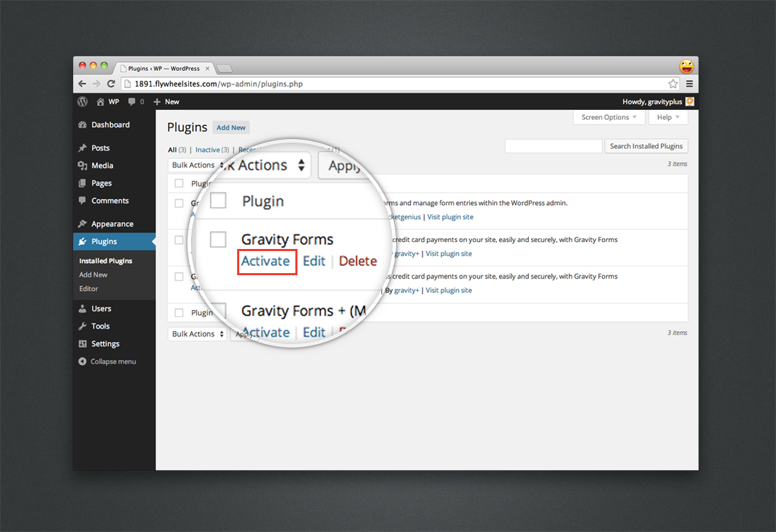This screenshot has height=532, width=776.
Task: Open Comments from the sidebar speech bubble icon
Action: [82, 201]
